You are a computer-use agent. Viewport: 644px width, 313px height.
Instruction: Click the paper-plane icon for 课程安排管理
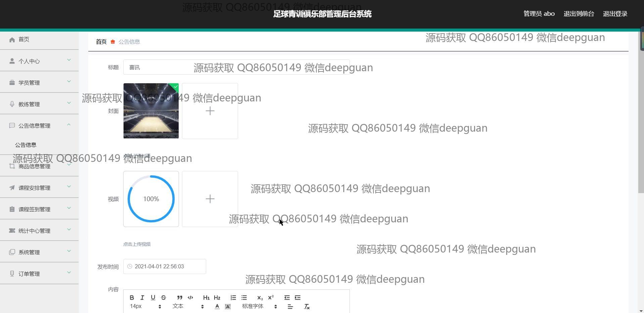click(x=12, y=187)
